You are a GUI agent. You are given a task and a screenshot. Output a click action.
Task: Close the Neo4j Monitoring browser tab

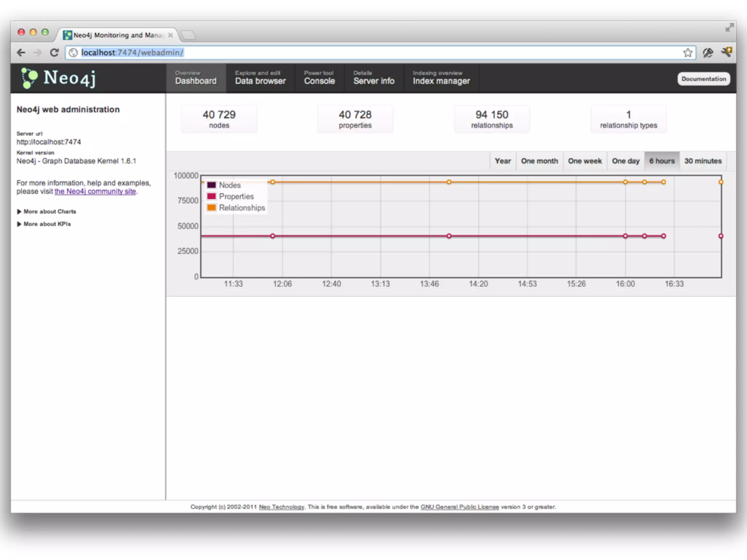[170, 35]
